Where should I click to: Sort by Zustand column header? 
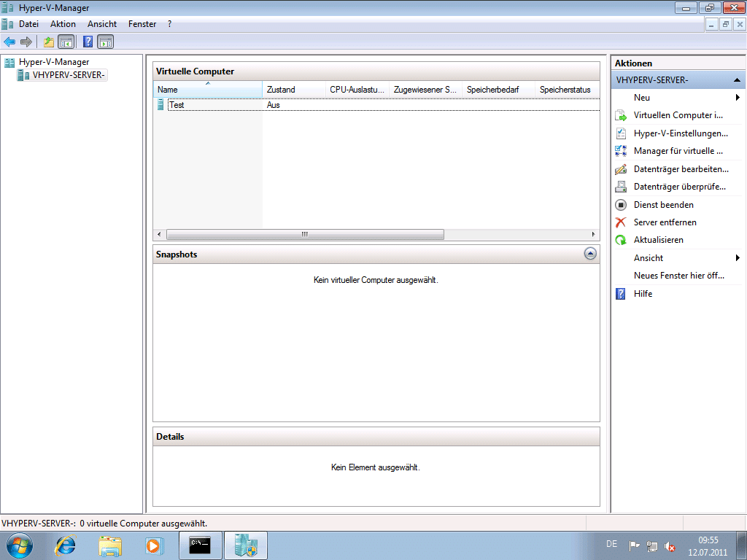pyautogui.click(x=294, y=90)
